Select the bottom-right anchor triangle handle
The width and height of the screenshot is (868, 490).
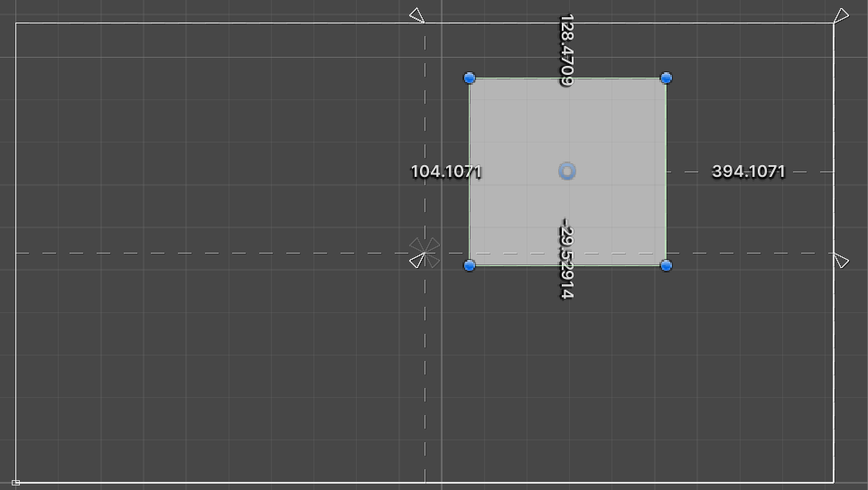point(841,261)
